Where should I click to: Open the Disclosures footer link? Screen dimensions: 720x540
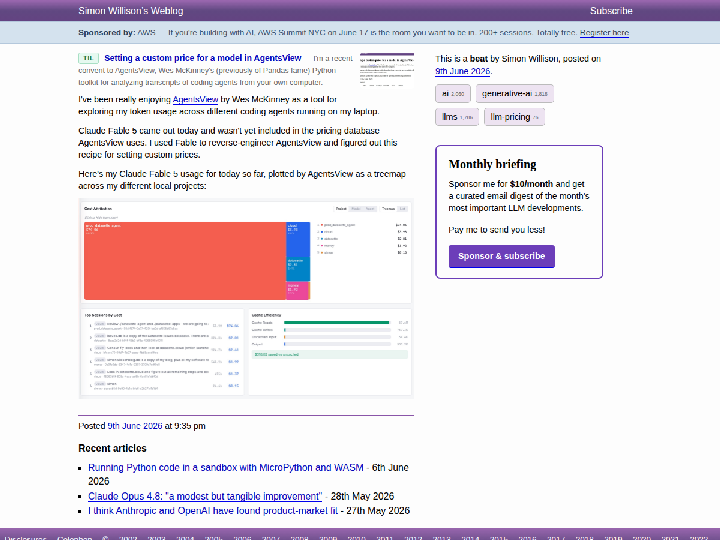26,537
